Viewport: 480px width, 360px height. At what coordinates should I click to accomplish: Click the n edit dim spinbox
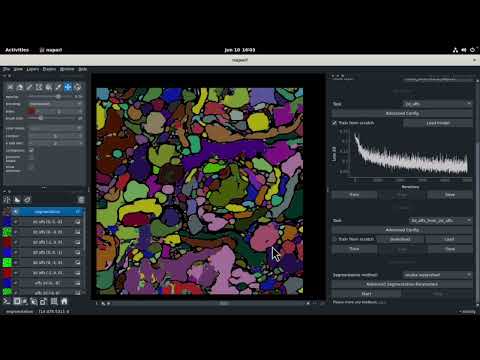coord(55,143)
